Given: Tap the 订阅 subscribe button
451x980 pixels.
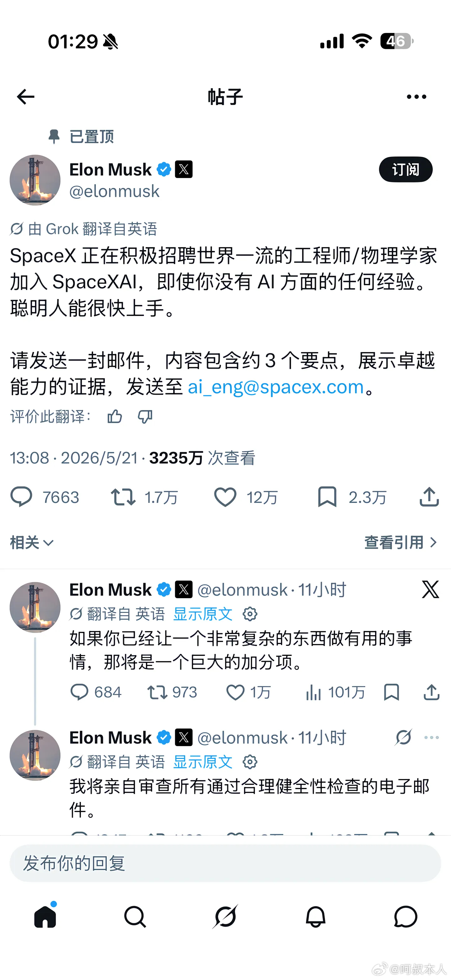Looking at the screenshot, I should tap(405, 169).
